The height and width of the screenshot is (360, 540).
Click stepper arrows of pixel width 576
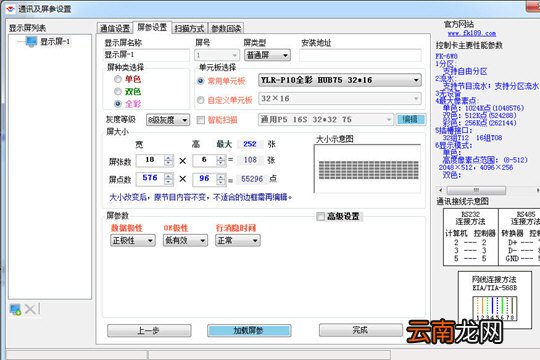169,179
